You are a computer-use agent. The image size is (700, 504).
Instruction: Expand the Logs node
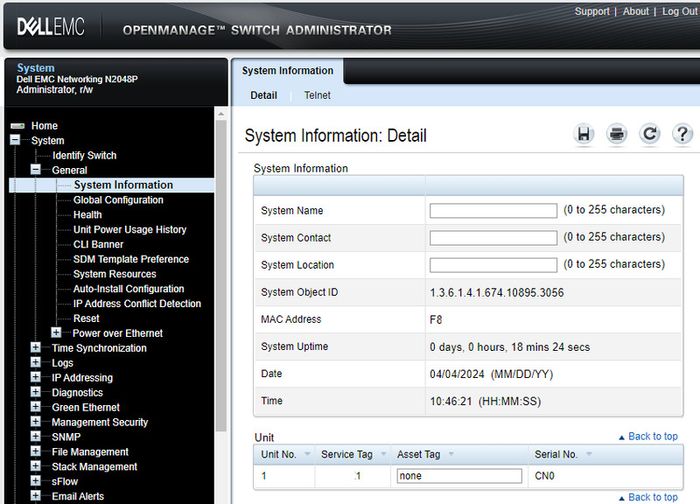coord(35,362)
